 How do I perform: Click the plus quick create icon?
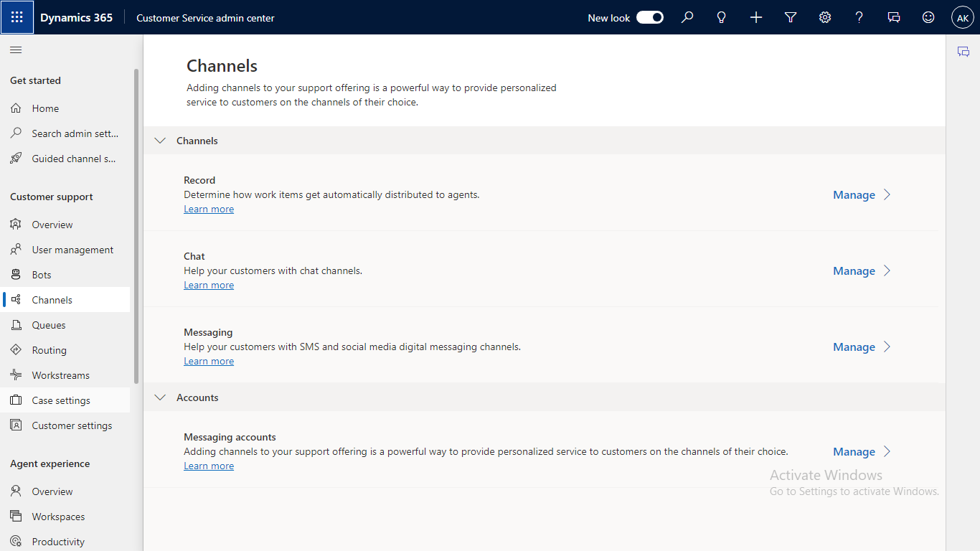pos(756,17)
